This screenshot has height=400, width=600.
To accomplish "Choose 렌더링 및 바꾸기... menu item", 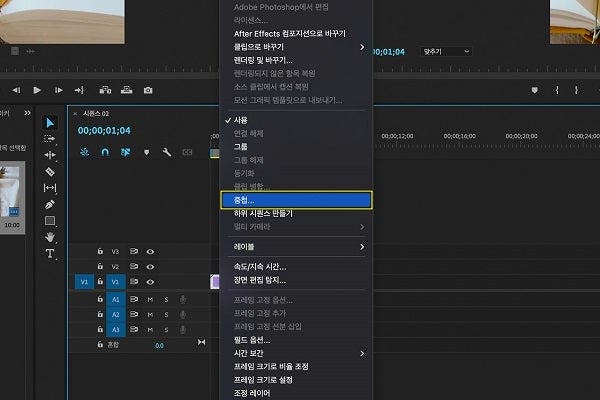I will [x=297, y=60].
